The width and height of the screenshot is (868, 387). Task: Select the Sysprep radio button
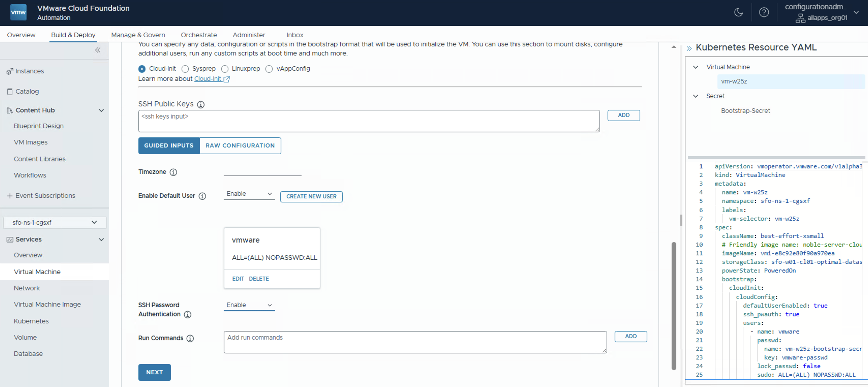point(185,69)
